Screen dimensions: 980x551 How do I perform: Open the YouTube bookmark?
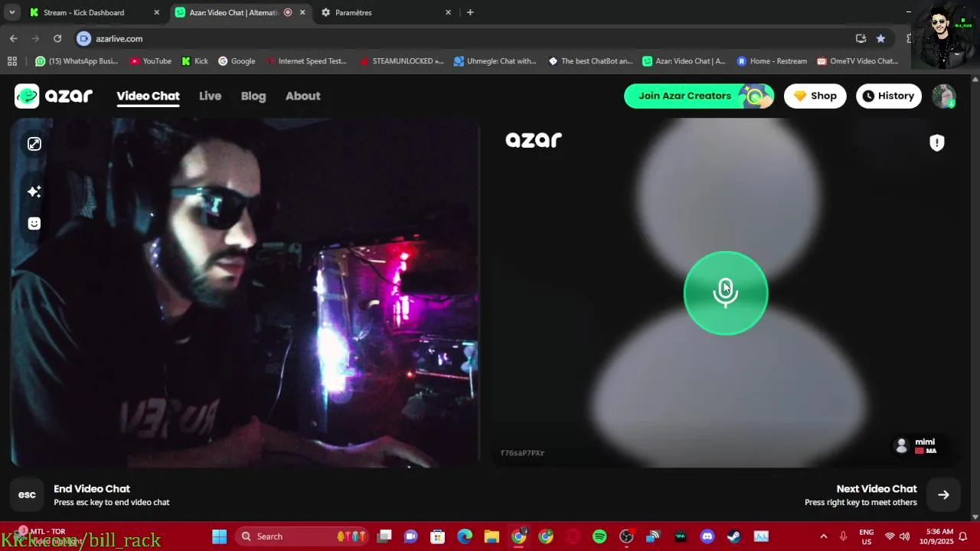coord(151,61)
